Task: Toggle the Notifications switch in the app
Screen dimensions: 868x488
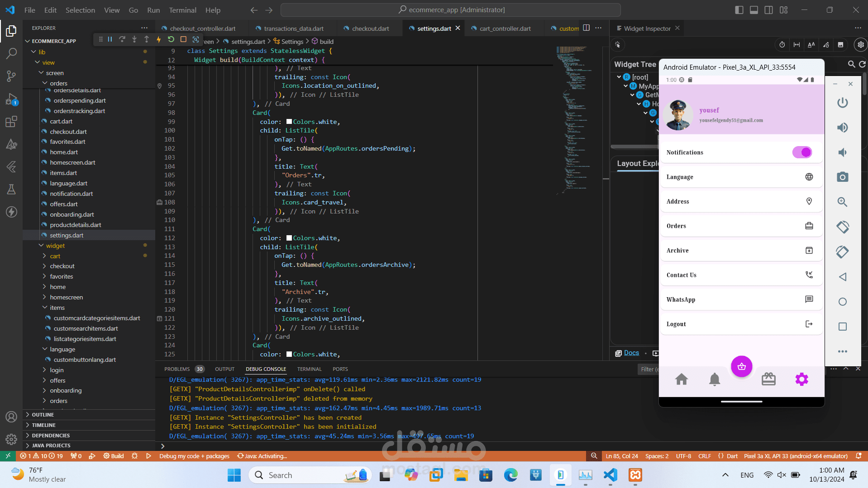Action: pyautogui.click(x=802, y=152)
